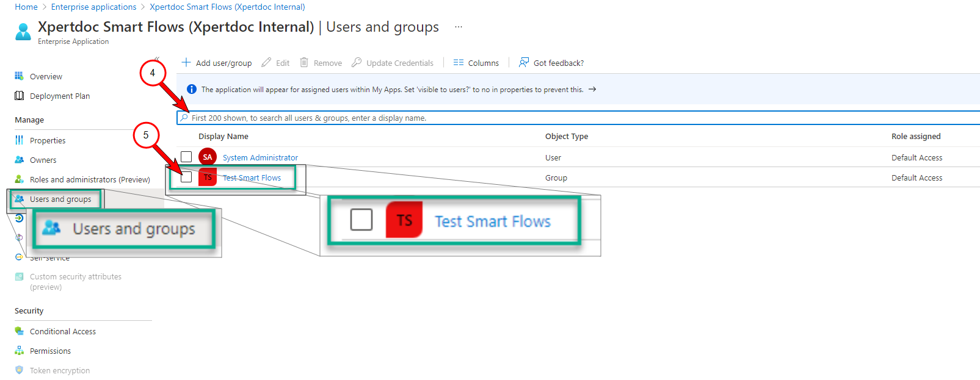Click Add user/group button
980x380 pixels.
pyautogui.click(x=217, y=63)
